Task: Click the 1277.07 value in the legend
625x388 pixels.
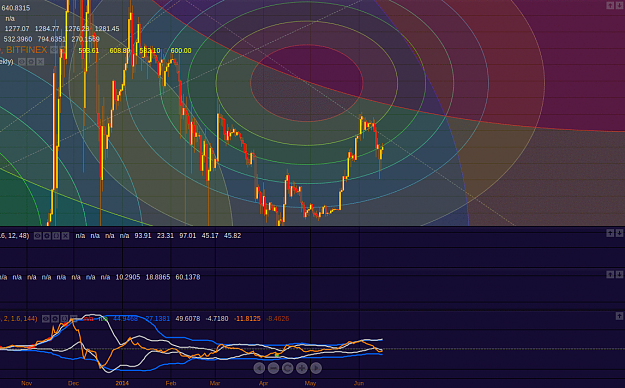Action: [x=17, y=29]
